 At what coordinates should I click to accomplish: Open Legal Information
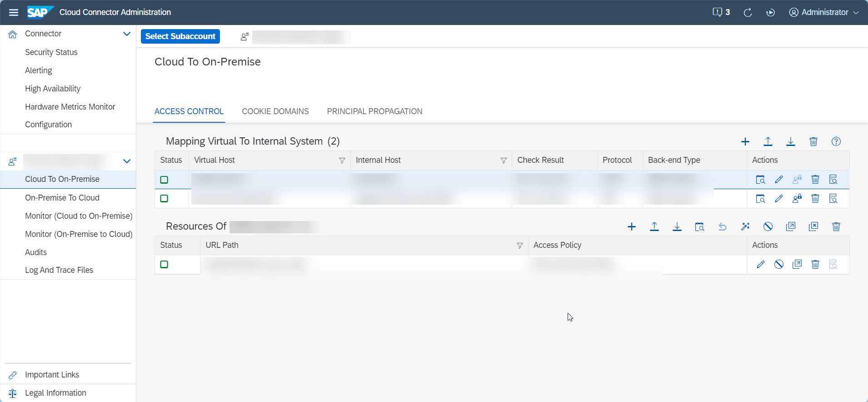coord(55,393)
